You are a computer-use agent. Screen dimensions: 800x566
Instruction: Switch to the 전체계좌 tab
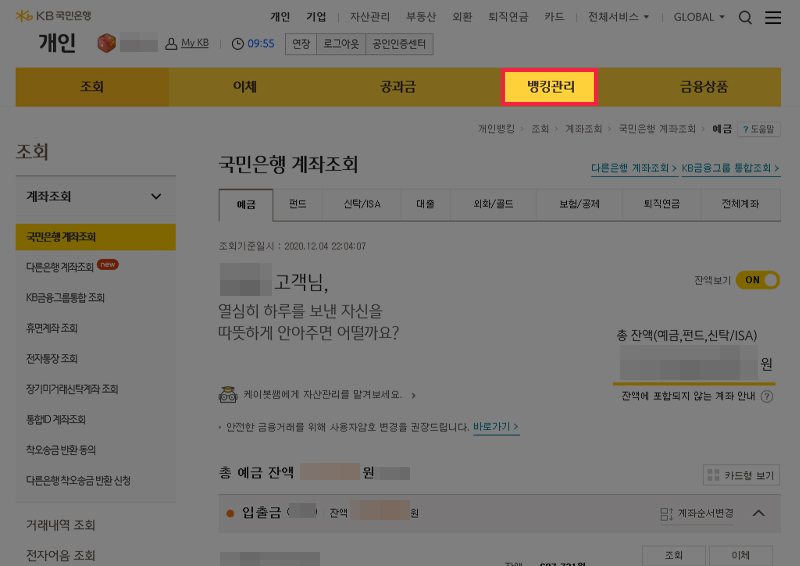740,204
